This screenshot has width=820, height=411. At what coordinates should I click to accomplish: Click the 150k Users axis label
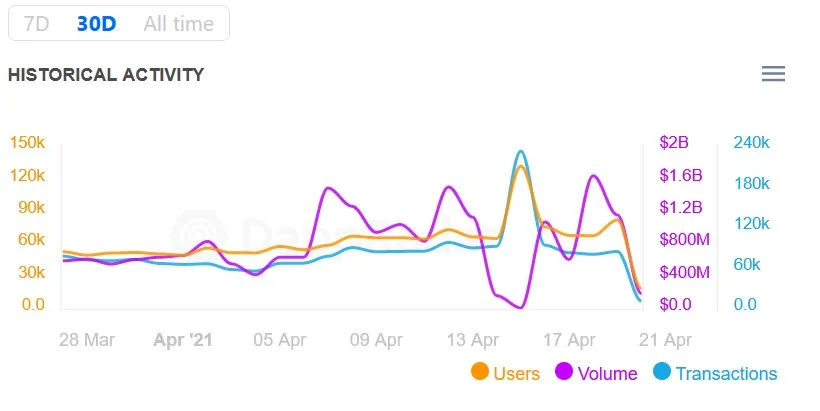click(x=27, y=143)
